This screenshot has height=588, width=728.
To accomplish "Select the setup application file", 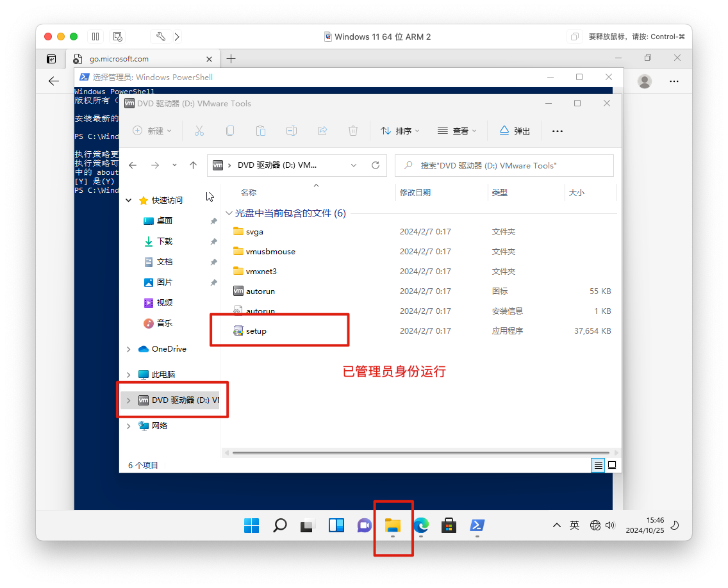I will [250, 331].
